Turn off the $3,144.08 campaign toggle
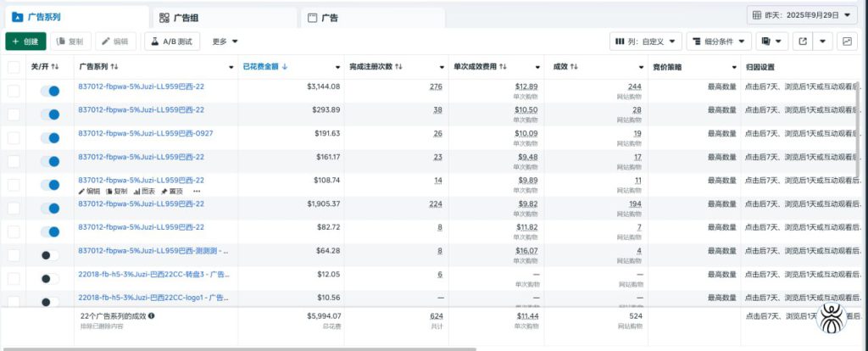The image size is (868, 351). coord(50,91)
